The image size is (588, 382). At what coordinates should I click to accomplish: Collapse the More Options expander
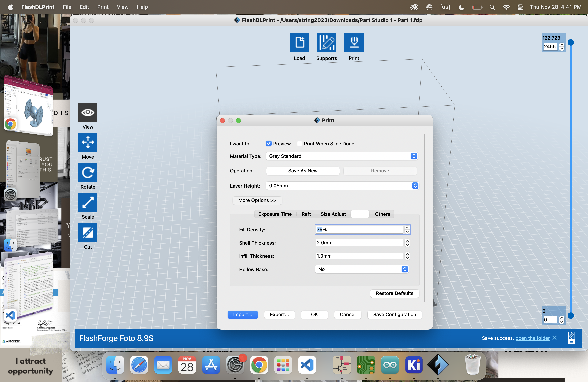coord(257,200)
